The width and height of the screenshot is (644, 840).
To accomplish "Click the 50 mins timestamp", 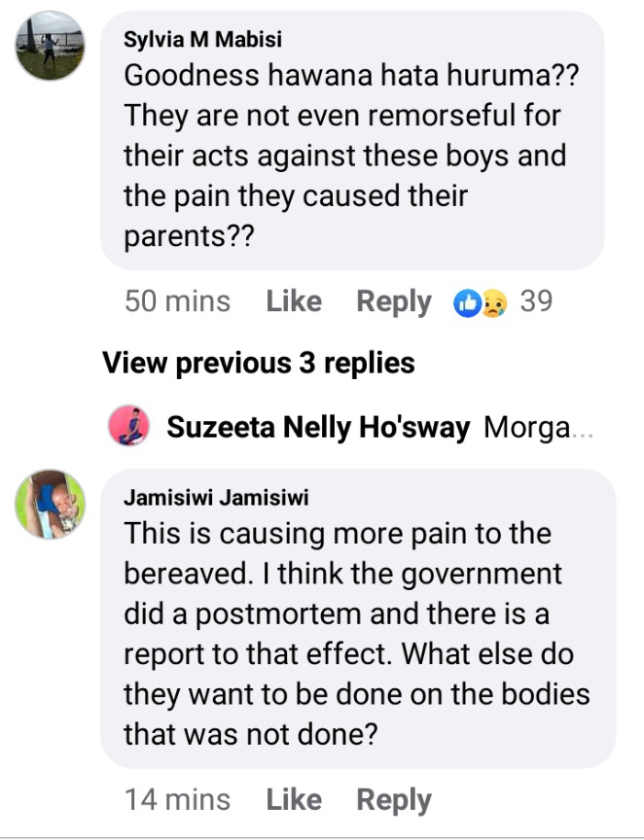I will (177, 301).
